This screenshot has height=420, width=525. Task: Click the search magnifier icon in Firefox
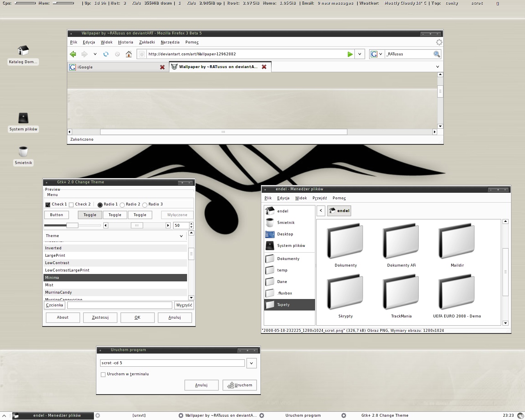click(x=437, y=54)
